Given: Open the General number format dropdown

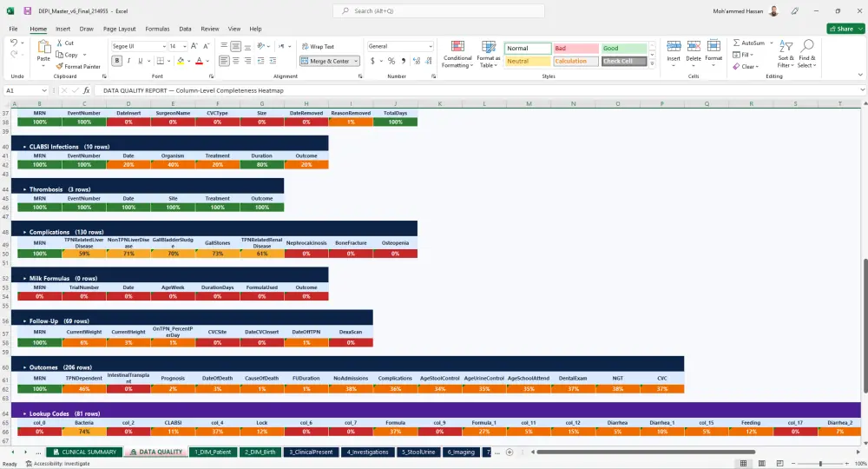Looking at the screenshot, I should [431, 47].
